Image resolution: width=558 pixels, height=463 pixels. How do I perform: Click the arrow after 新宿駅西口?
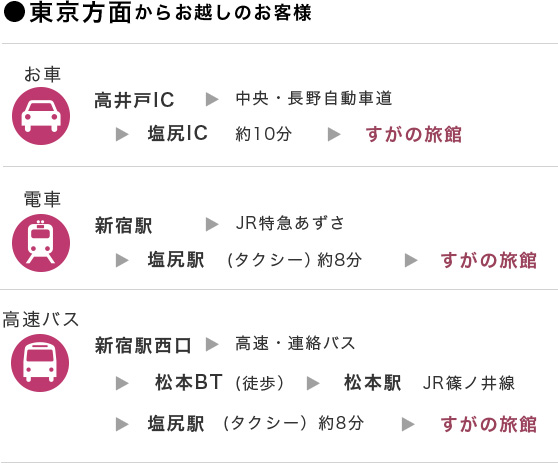[x=212, y=344]
